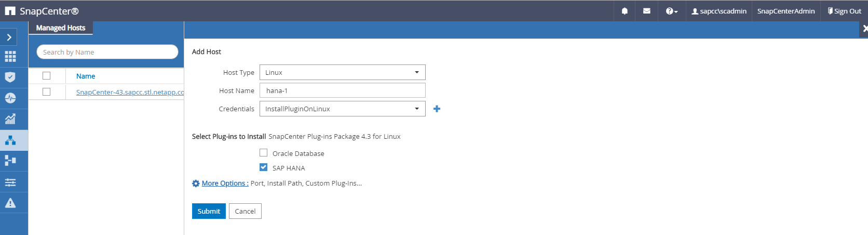The image size is (868, 235).
Task: Enable the Oracle Database plug-in checkbox
Action: point(264,153)
